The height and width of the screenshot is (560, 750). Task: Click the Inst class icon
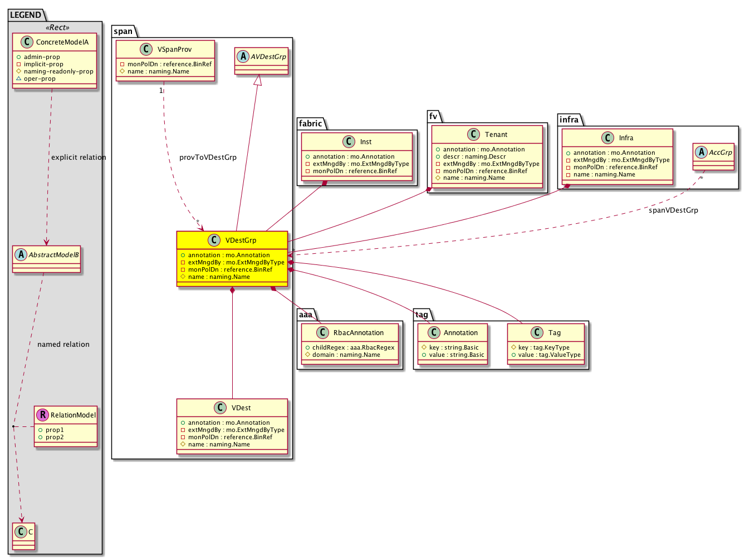(x=349, y=142)
